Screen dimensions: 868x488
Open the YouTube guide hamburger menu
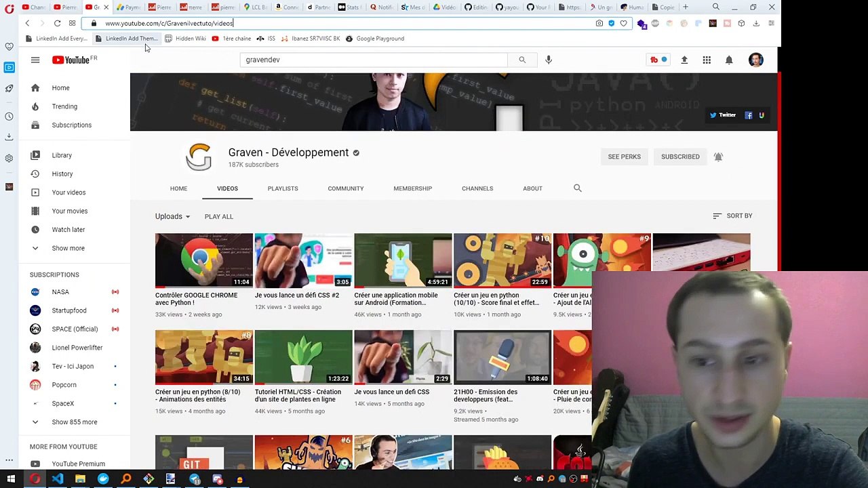35,60
